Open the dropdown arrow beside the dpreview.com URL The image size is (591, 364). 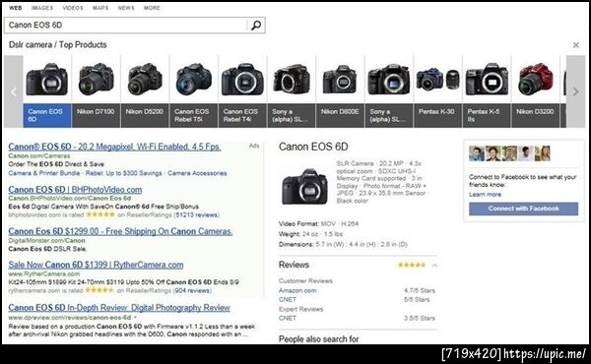pyautogui.click(x=135, y=318)
